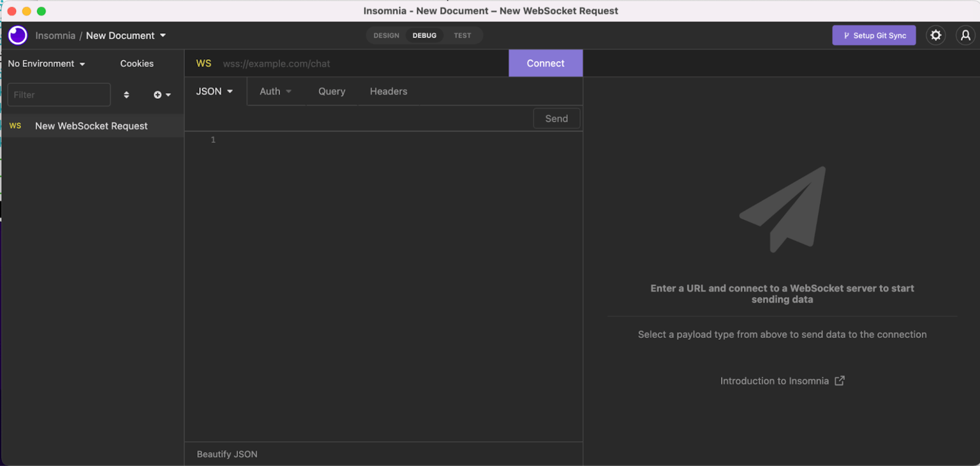This screenshot has height=466, width=980.
Task: Create a new request with the plus icon
Action: pyautogui.click(x=158, y=94)
